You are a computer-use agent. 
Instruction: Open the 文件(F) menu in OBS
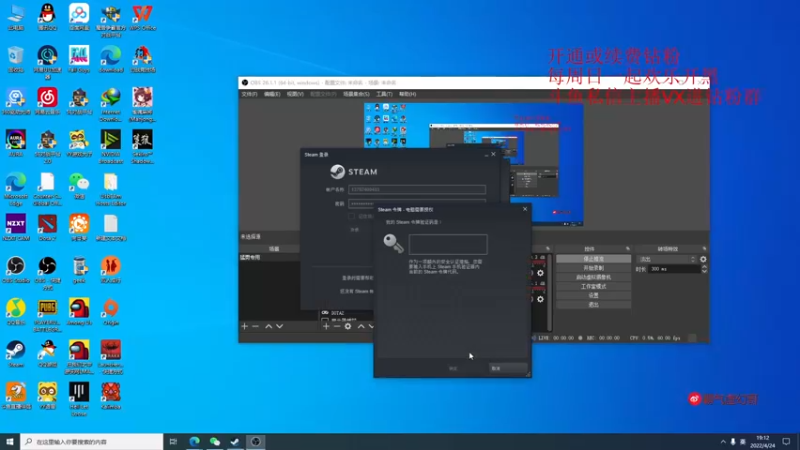coord(249,94)
